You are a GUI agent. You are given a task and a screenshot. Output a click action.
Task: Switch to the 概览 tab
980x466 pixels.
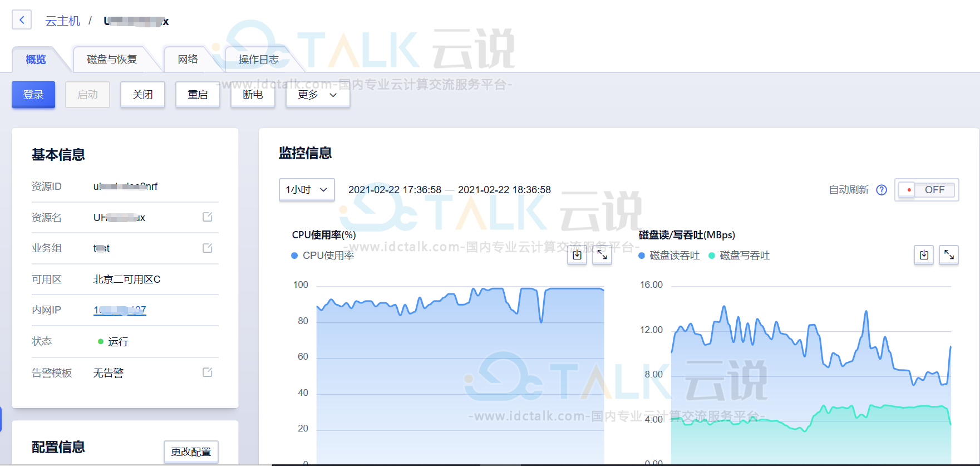coord(36,60)
